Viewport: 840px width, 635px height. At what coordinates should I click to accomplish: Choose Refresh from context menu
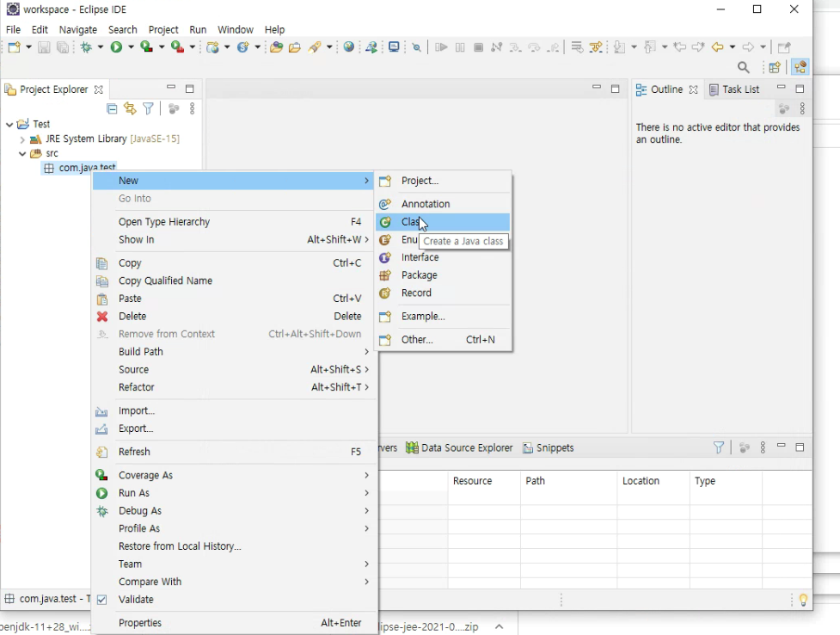pyautogui.click(x=236, y=452)
